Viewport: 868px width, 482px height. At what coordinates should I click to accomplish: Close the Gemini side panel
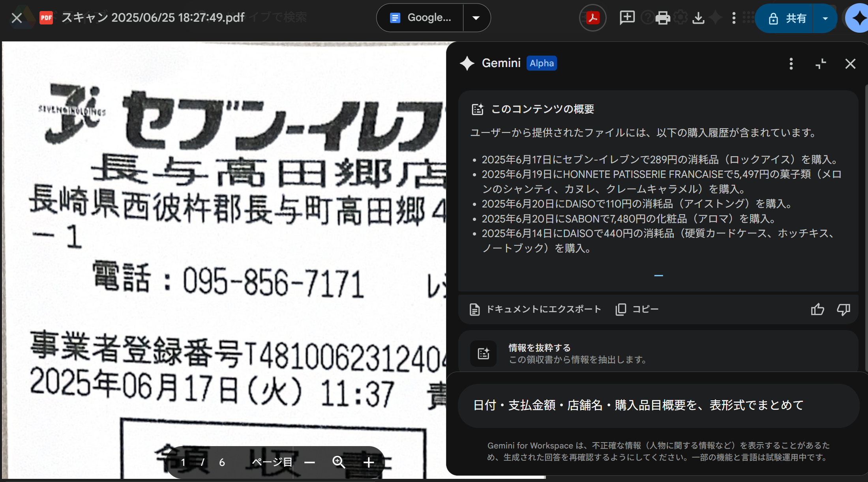pos(850,64)
